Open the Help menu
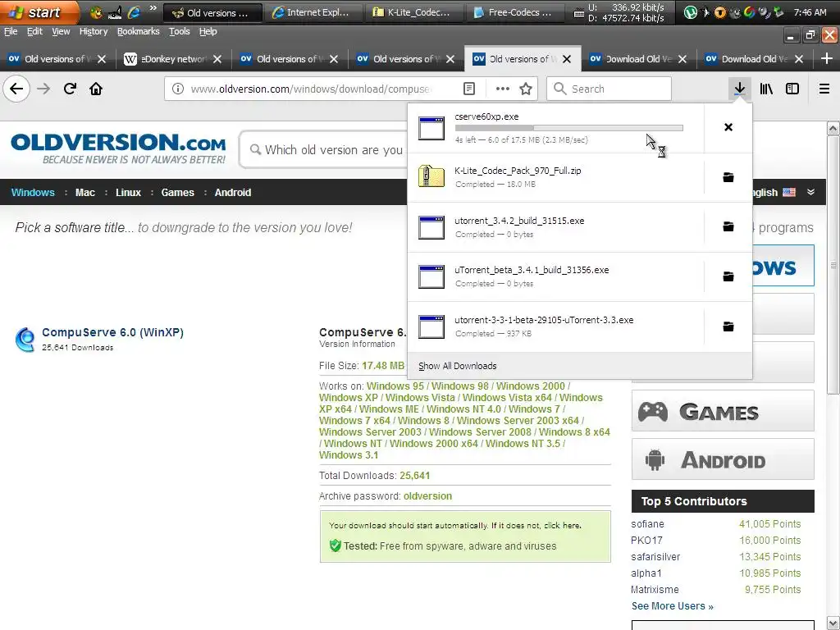Image resolution: width=840 pixels, height=630 pixels. coord(208,32)
